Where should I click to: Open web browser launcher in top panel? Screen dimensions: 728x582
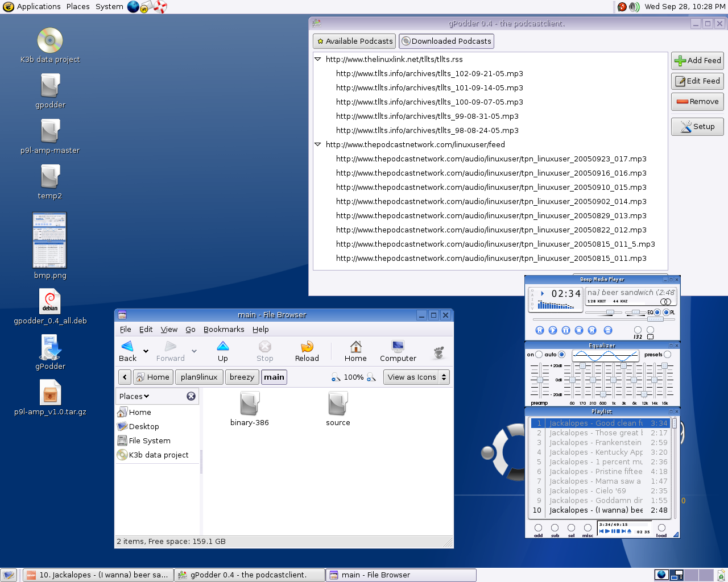133,7
